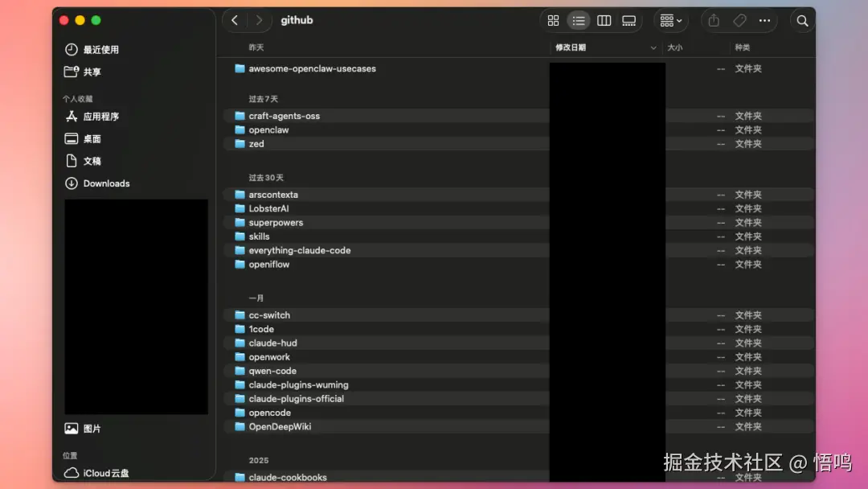
Task: Click the 应用程序 apps icon in sidebar
Action: [x=72, y=117]
